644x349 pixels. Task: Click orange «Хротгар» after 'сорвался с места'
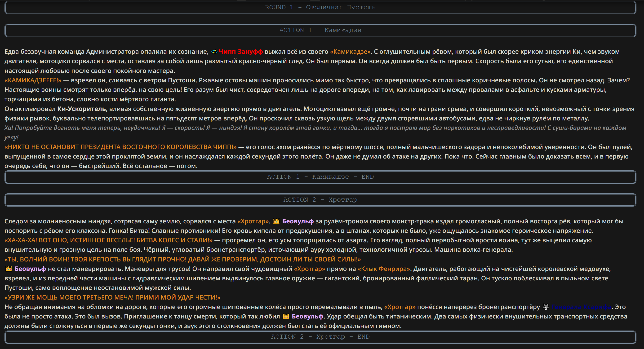click(253, 221)
